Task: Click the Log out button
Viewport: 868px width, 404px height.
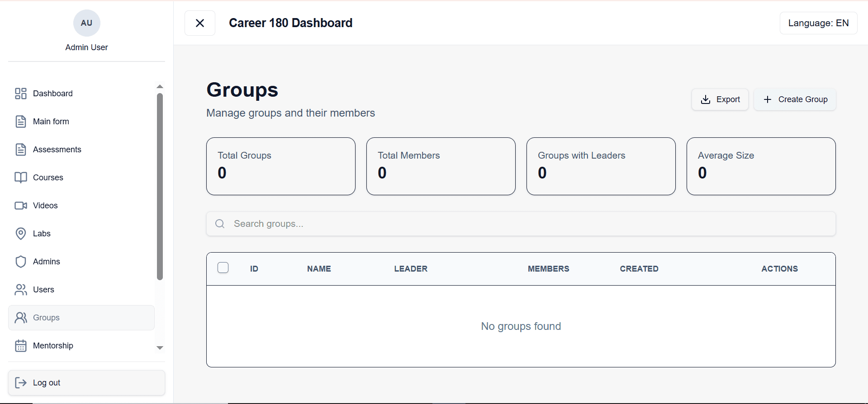Action: coord(86,383)
